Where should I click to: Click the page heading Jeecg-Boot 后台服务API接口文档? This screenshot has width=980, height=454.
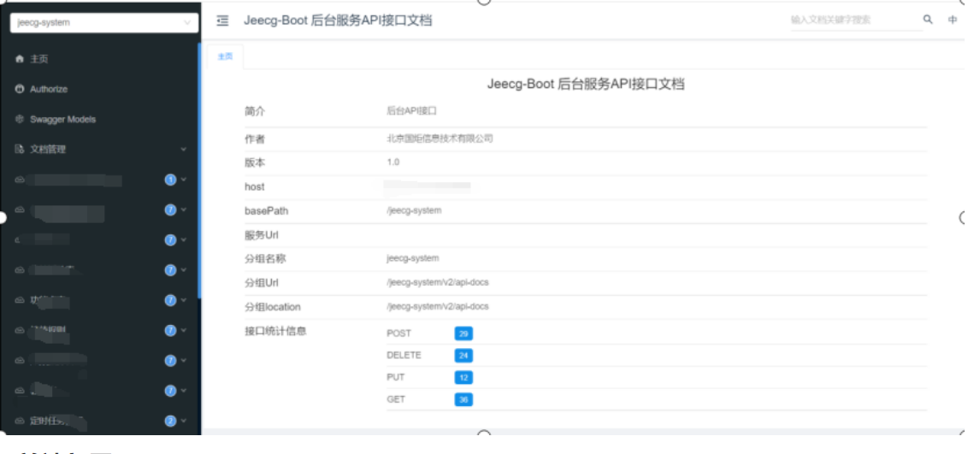pos(586,85)
